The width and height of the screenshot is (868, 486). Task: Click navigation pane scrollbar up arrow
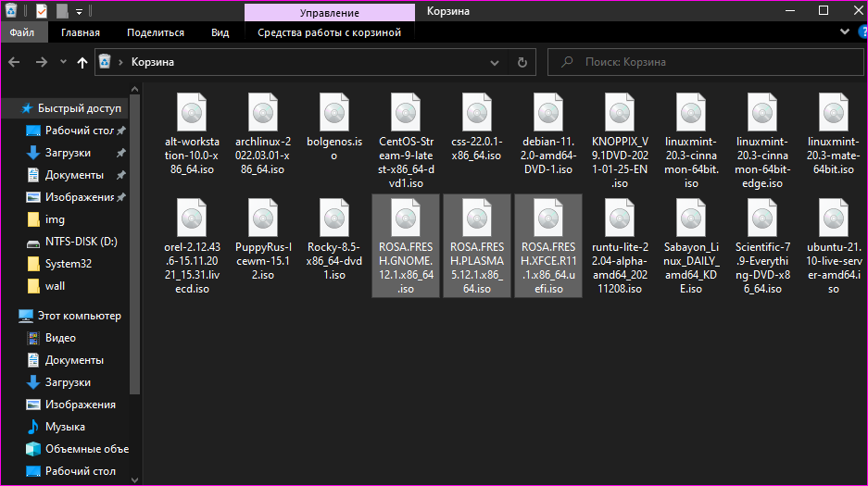pyautogui.click(x=134, y=89)
